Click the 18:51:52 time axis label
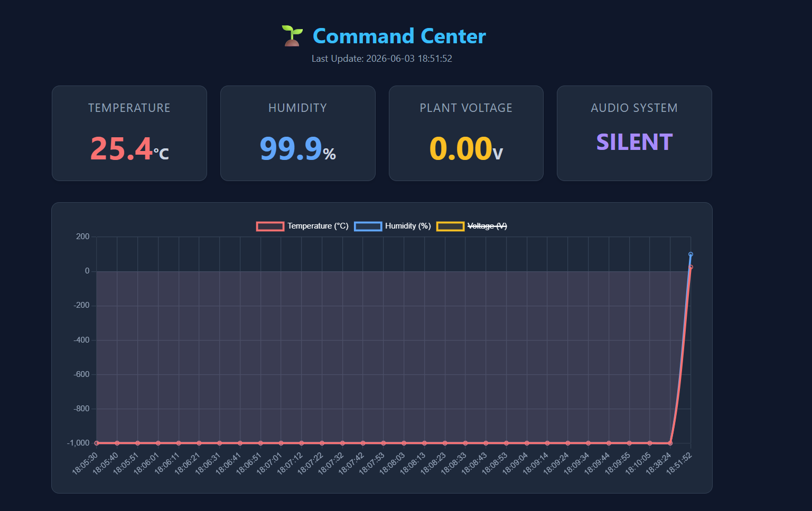 click(x=679, y=463)
